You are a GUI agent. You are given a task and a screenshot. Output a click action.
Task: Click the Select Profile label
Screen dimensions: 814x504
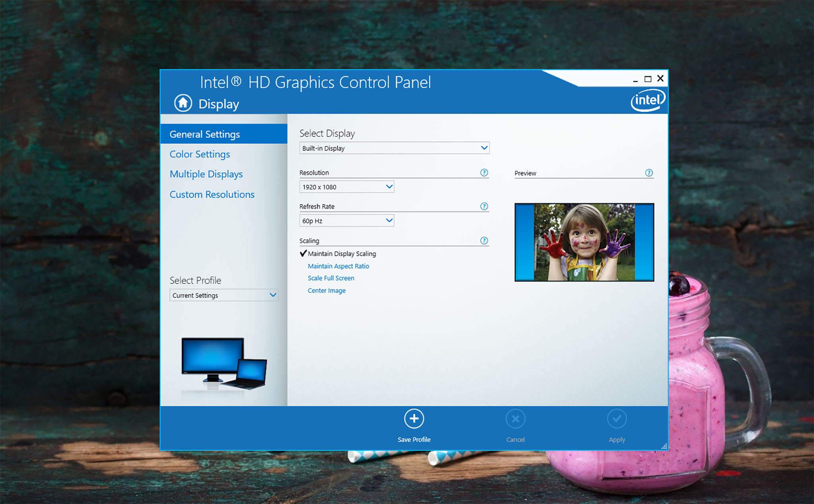[195, 280]
